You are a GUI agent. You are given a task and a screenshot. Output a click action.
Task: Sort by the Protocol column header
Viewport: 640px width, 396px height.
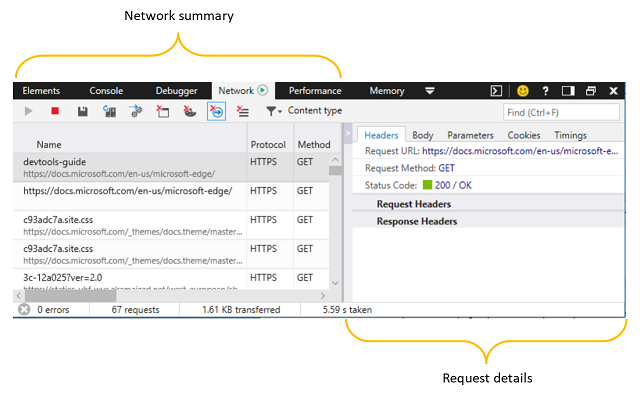[268, 145]
